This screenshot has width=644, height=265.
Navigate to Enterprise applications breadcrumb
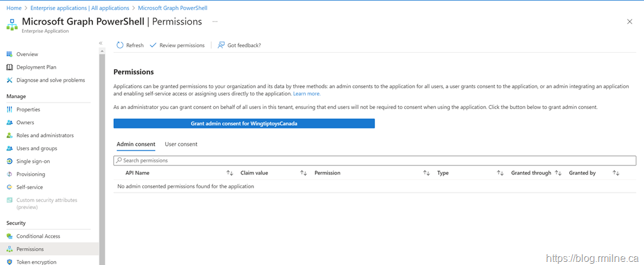pyautogui.click(x=78, y=8)
